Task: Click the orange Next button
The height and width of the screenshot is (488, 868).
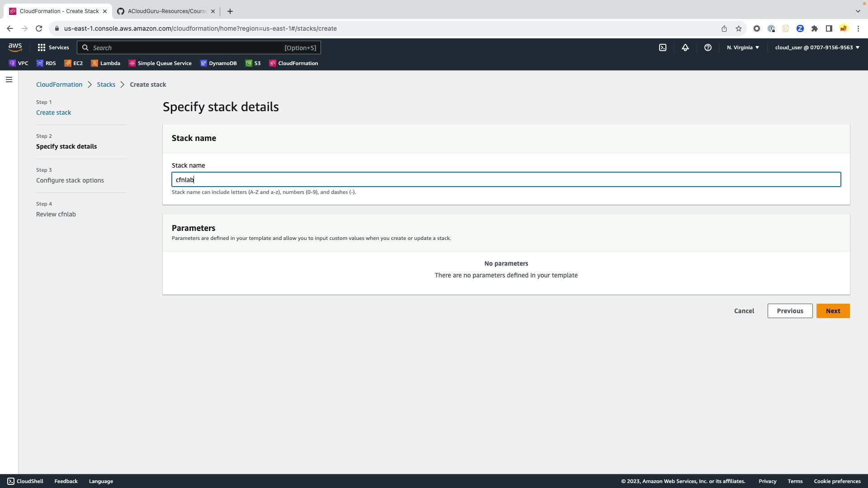Action: (x=833, y=311)
